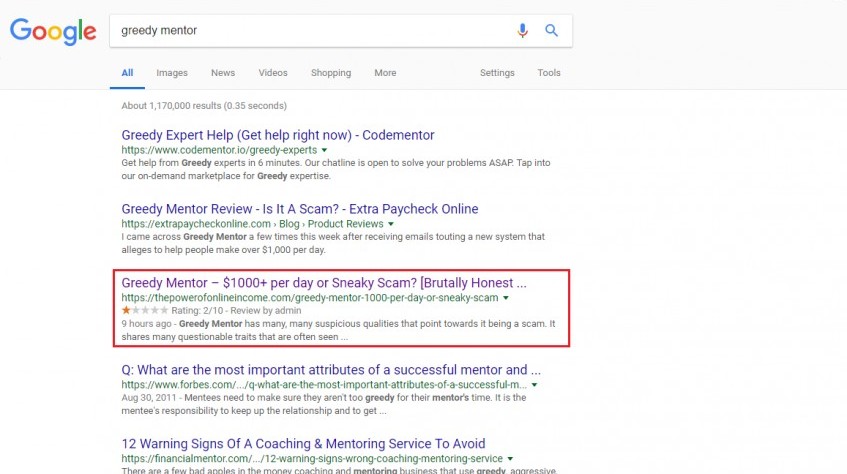Click the 'About 1,170,000 results' count text
The image size is (847, 474).
[x=204, y=105]
